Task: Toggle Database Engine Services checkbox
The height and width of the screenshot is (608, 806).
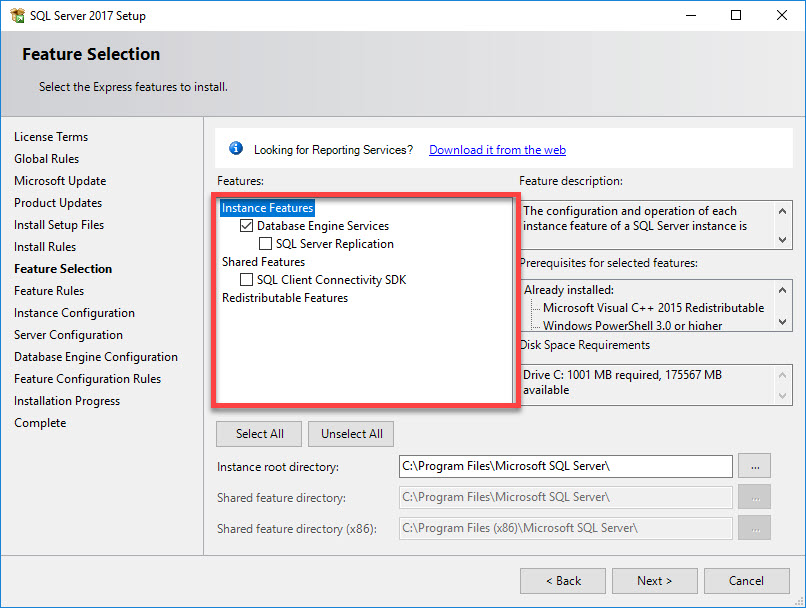Action: (x=246, y=226)
